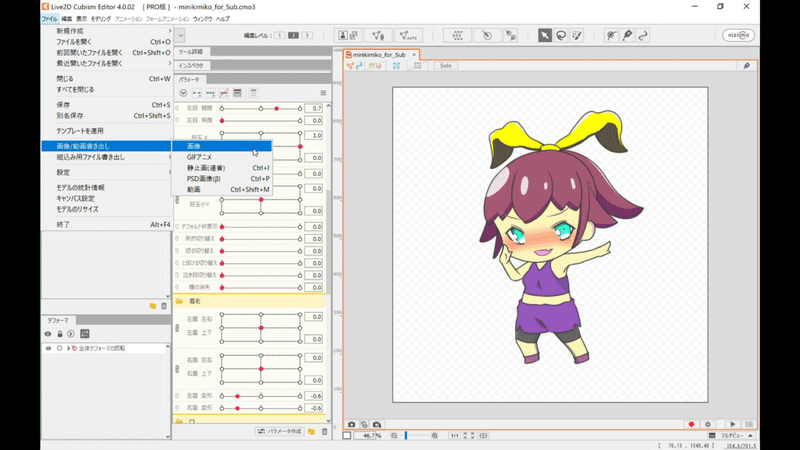Screen dimensions: 800x450
Task: Choose PSD画像(β) export option
Action: tap(221, 179)
